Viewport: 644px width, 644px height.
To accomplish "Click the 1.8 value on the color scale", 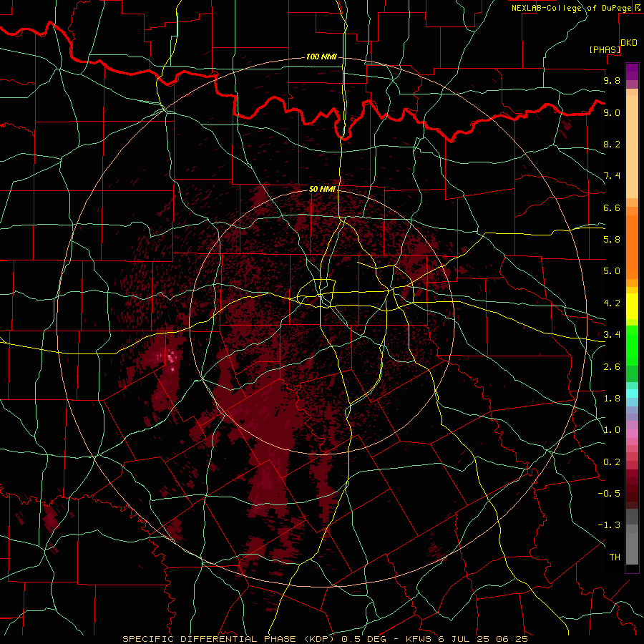I will (612, 399).
